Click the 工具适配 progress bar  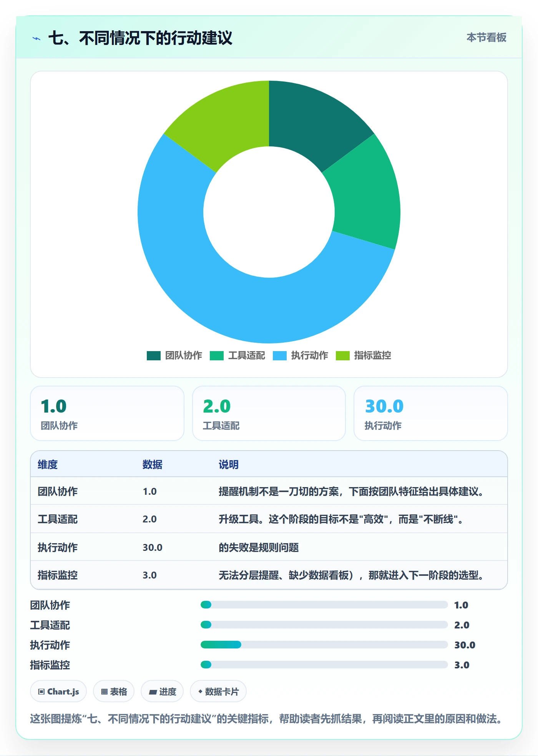[x=324, y=625]
